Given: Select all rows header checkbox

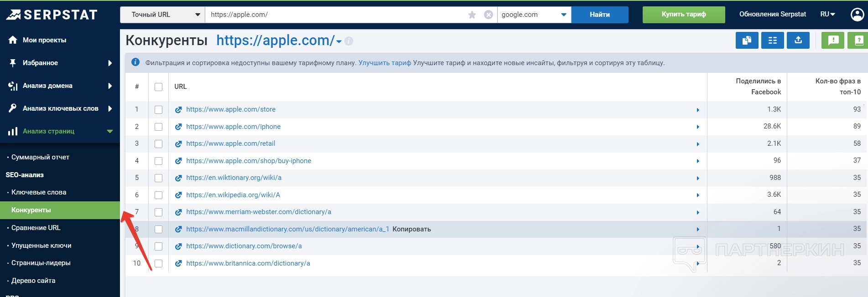Looking at the screenshot, I should click(158, 87).
